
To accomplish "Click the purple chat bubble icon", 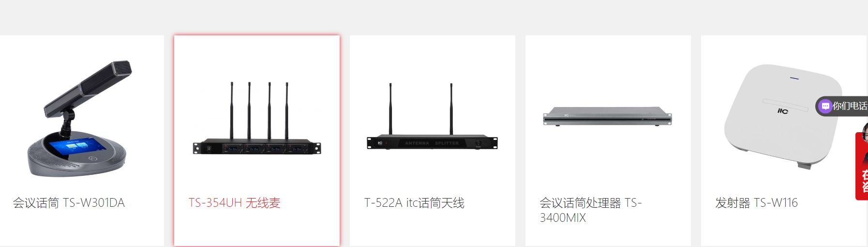I will [x=825, y=106].
